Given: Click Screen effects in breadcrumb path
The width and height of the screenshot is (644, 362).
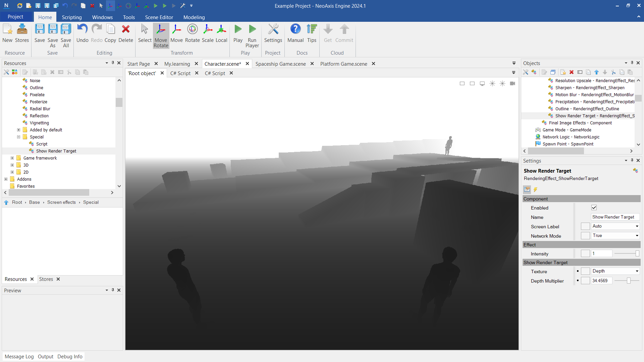Looking at the screenshot, I should click(x=61, y=202).
